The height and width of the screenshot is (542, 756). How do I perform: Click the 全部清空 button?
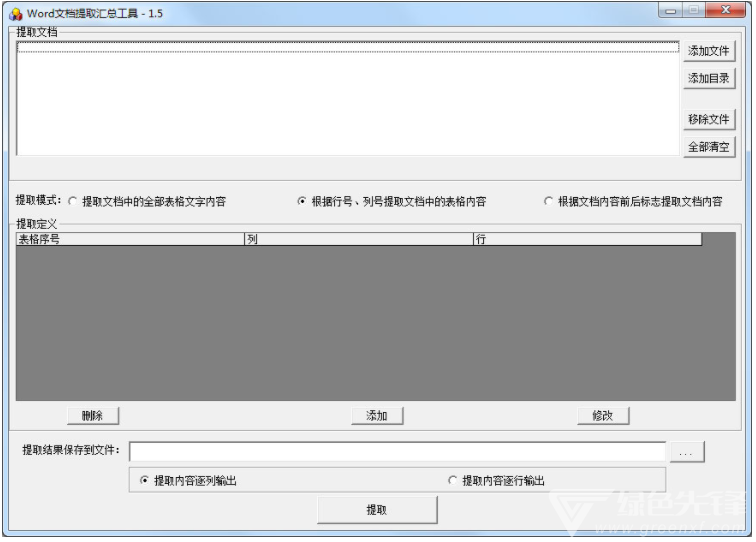pyautogui.click(x=709, y=147)
